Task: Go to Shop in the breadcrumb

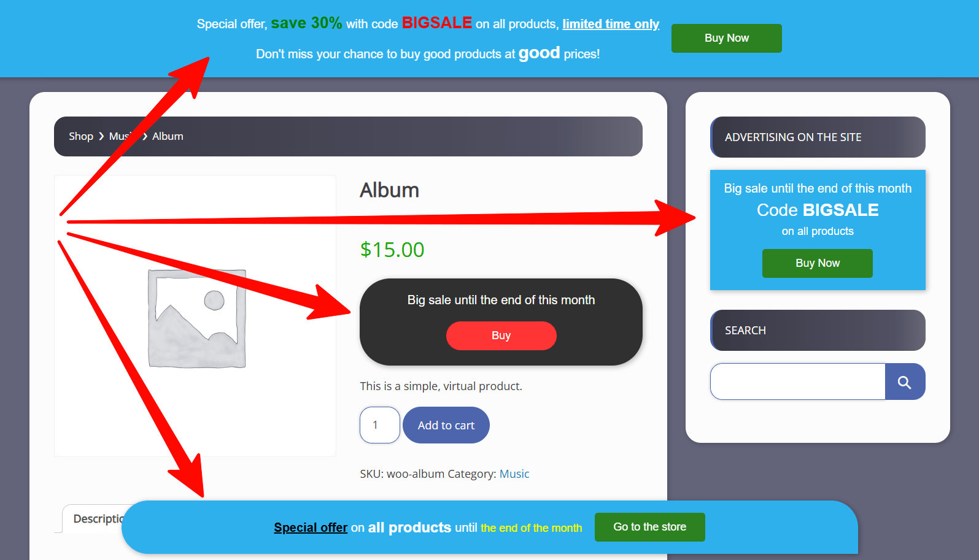Action: (x=81, y=136)
